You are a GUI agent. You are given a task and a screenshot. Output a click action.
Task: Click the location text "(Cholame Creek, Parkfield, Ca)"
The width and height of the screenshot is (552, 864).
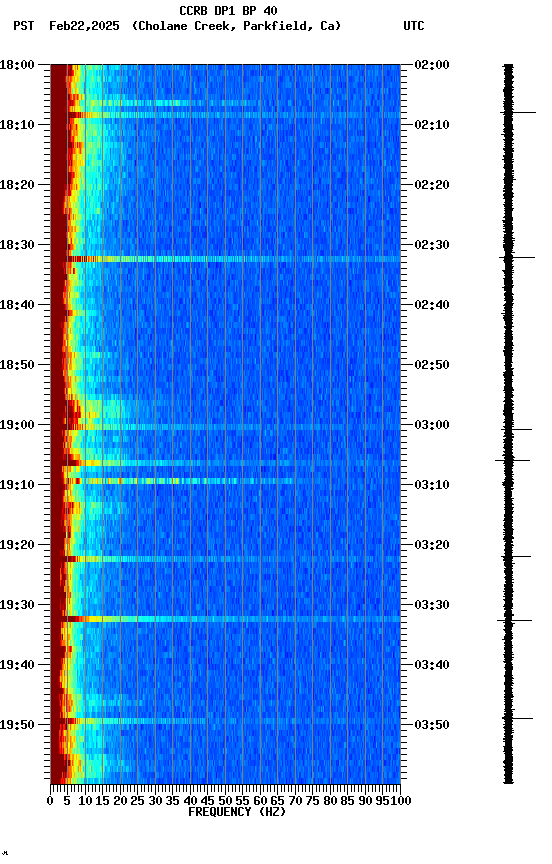(236, 26)
